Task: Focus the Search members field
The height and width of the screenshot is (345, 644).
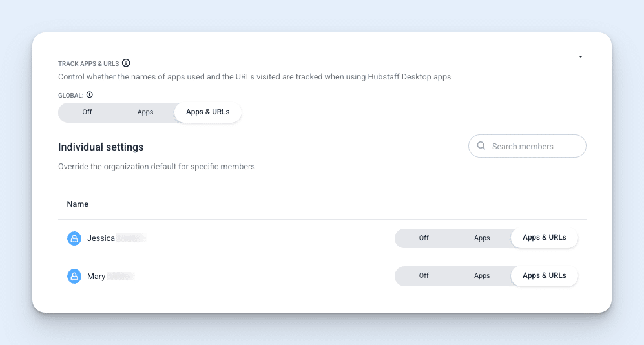Action: [x=527, y=146]
